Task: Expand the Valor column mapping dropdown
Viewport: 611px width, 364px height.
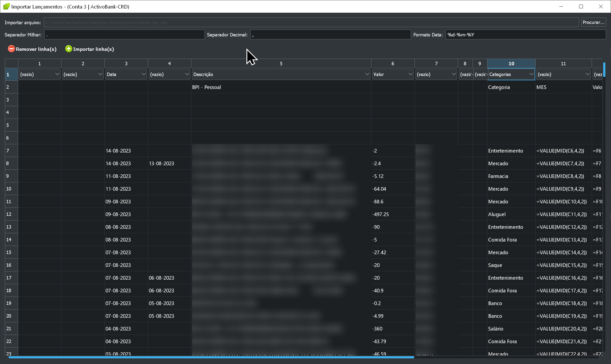Action: tap(392, 74)
